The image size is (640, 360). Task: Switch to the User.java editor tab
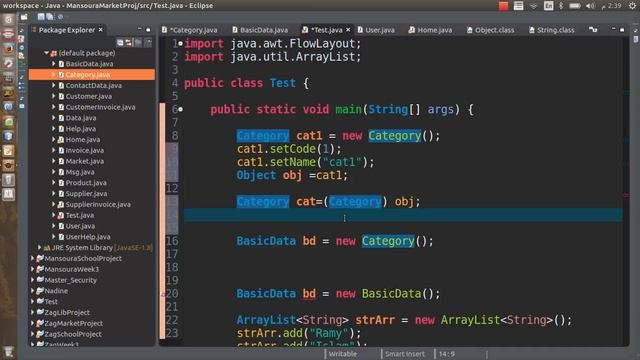click(376, 30)
